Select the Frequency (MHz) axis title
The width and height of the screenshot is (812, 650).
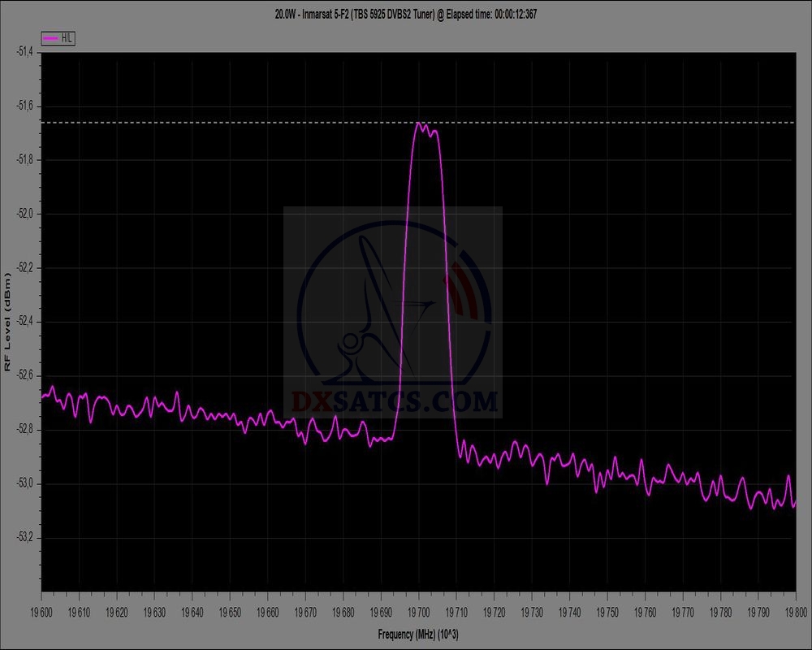[418, 633]
